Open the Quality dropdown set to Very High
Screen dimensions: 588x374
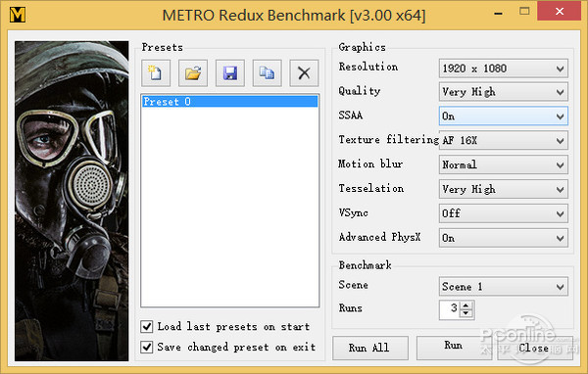point(504,92)
